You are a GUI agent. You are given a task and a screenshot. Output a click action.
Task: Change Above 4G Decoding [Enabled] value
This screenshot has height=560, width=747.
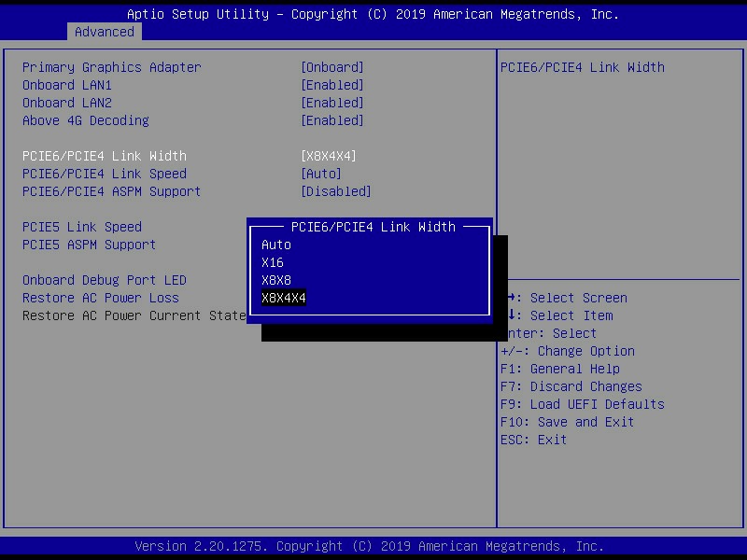tap(332, 120)
